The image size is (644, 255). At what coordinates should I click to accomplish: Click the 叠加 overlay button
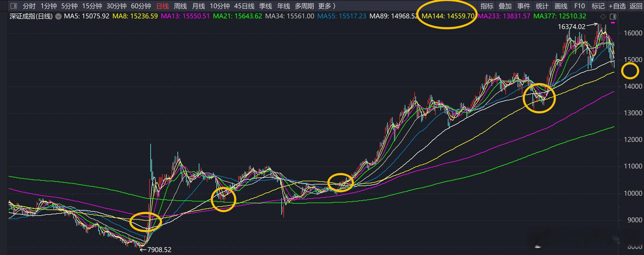coord(505,6)
